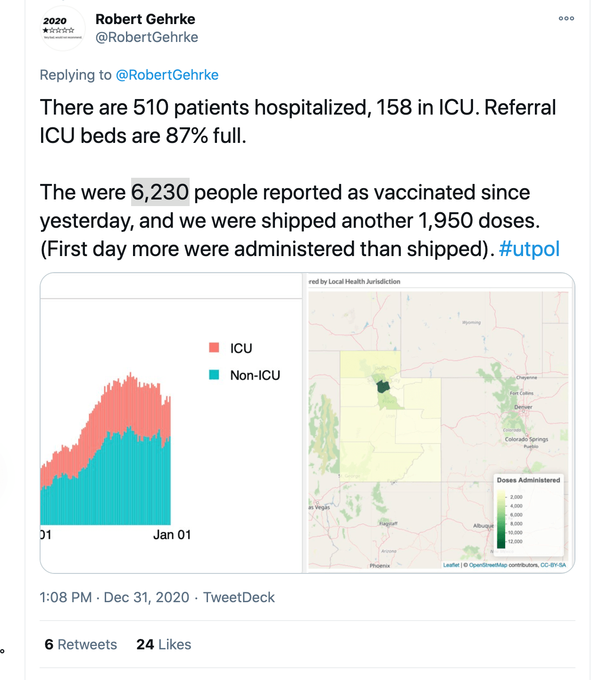Click the Denver label on the map
Viewport: 616px width, 680px height.
click(x=523, y=407)
